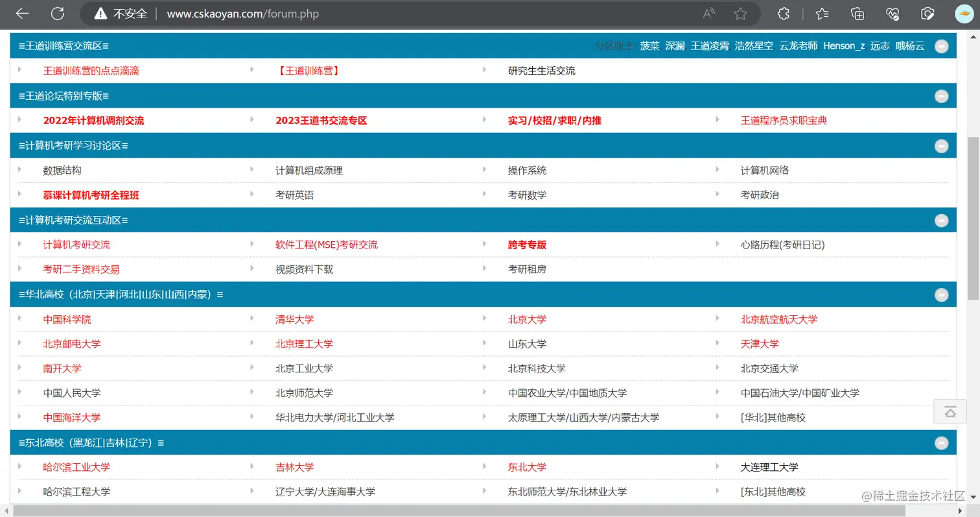980x517 pixels.
Task: Open the 数据结构 board
Action: coord(62,171)
